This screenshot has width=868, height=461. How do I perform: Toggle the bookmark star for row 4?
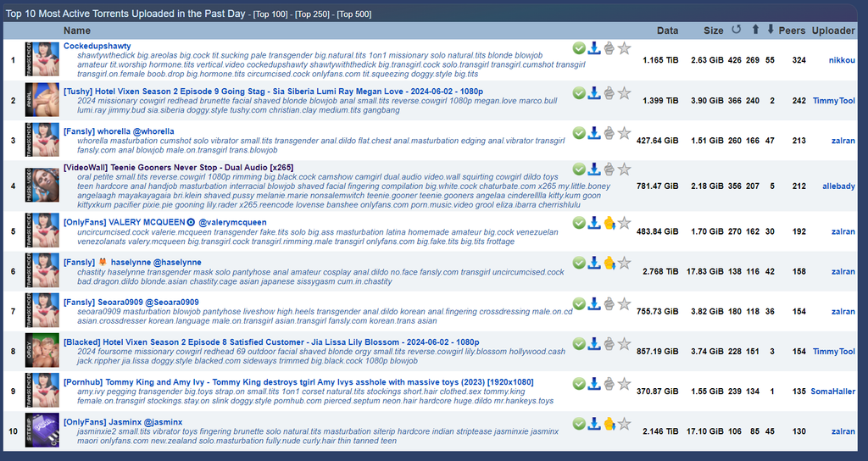coord(625,169)
